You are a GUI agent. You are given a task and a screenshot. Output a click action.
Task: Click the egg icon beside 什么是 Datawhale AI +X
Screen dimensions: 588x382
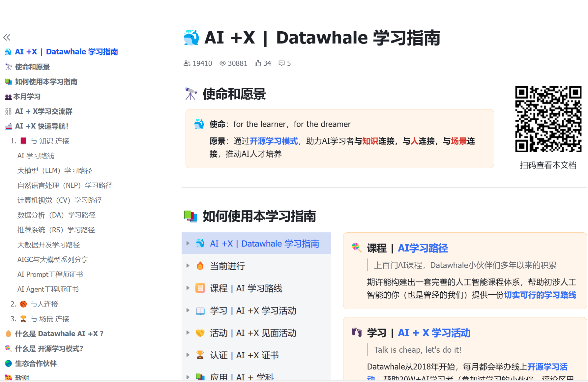coord(9,334)
